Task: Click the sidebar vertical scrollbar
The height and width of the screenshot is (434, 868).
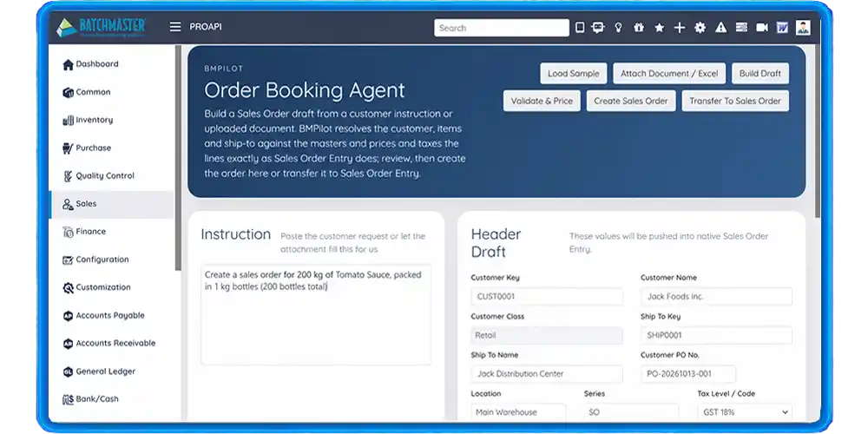Action: click(x=178, y=158)
